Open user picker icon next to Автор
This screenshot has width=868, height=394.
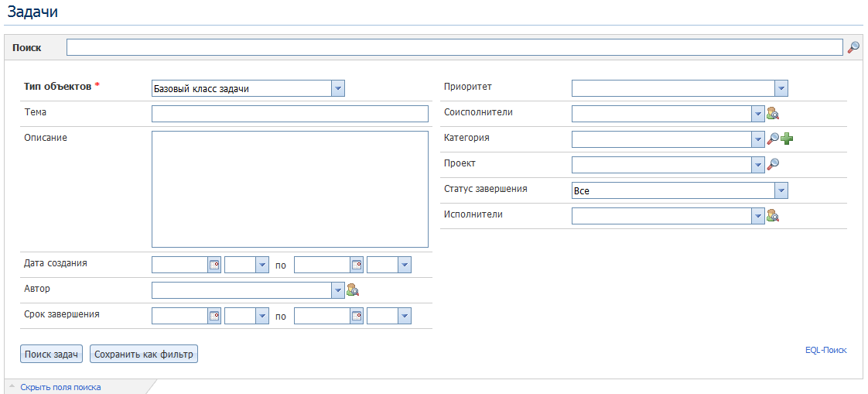pyautogui.click(x=353, y=290)
